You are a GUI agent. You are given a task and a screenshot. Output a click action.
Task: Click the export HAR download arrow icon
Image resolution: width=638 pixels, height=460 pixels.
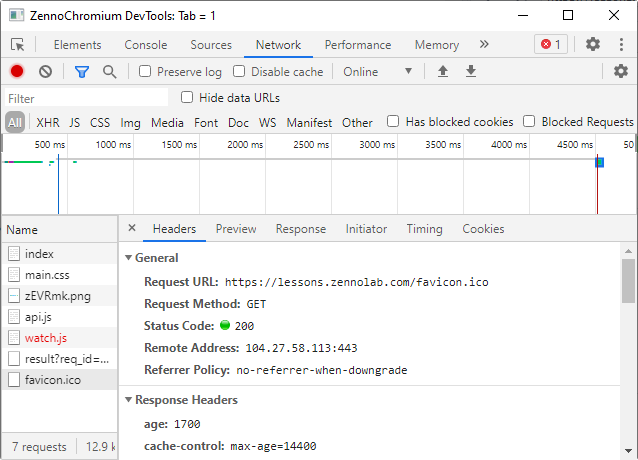tap(470, 71)
